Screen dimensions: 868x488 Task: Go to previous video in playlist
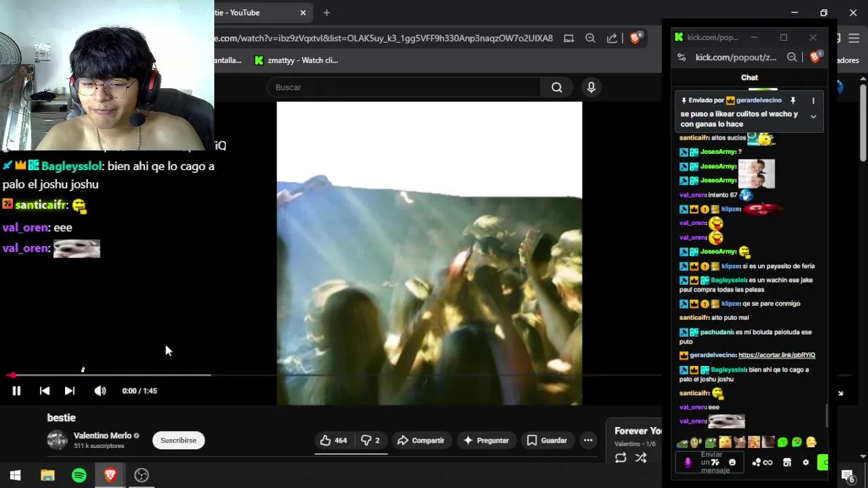point(45,391)
